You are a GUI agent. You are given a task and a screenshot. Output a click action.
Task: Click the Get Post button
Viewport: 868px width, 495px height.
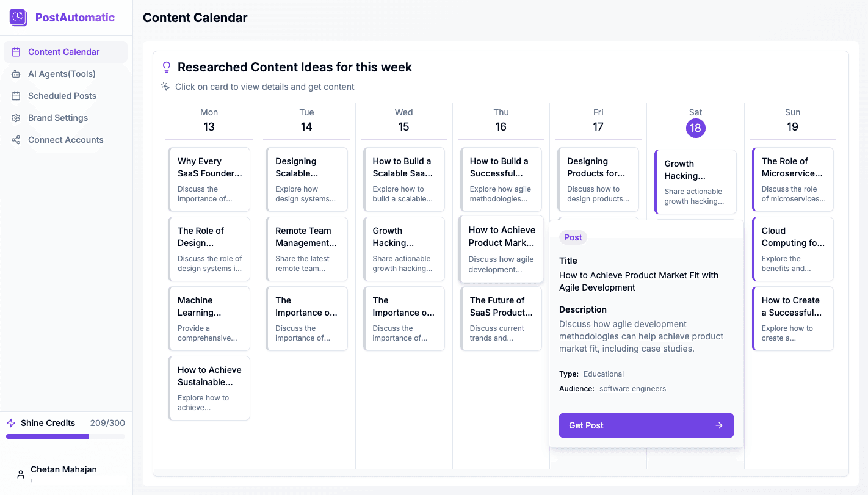646,425
